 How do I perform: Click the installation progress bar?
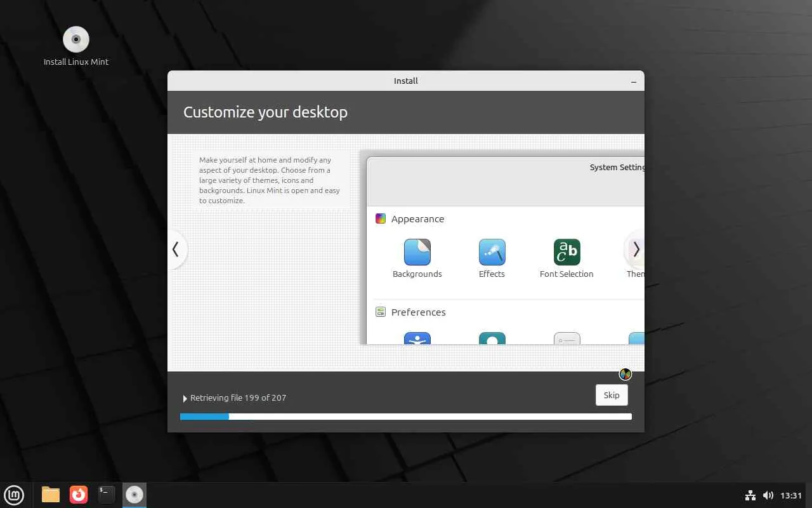406,417
